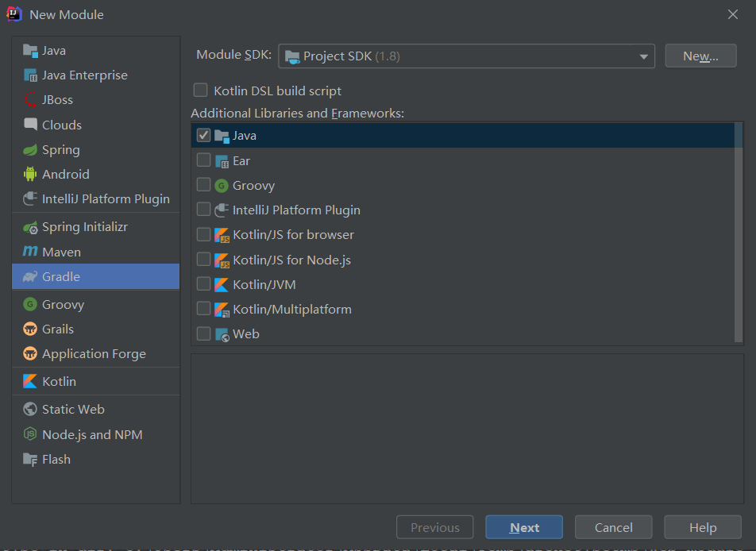Select the Kotlin module type

coord(56,381)
